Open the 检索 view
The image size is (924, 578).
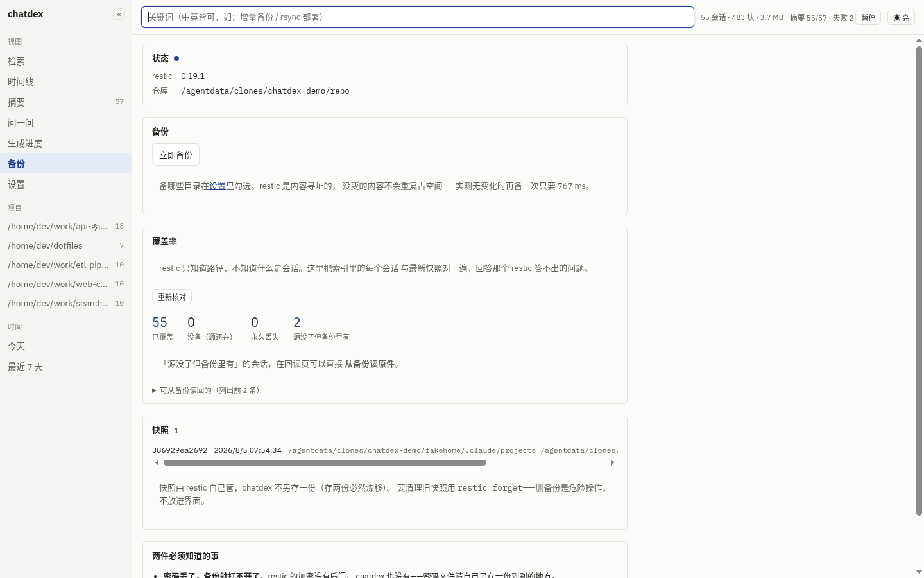[x=66, y=61]
